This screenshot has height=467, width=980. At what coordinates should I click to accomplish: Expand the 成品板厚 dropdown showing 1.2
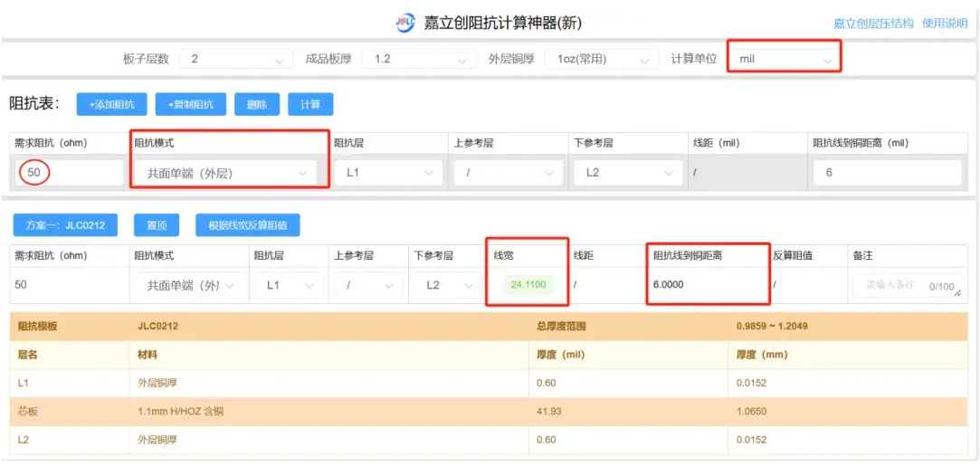419,60
